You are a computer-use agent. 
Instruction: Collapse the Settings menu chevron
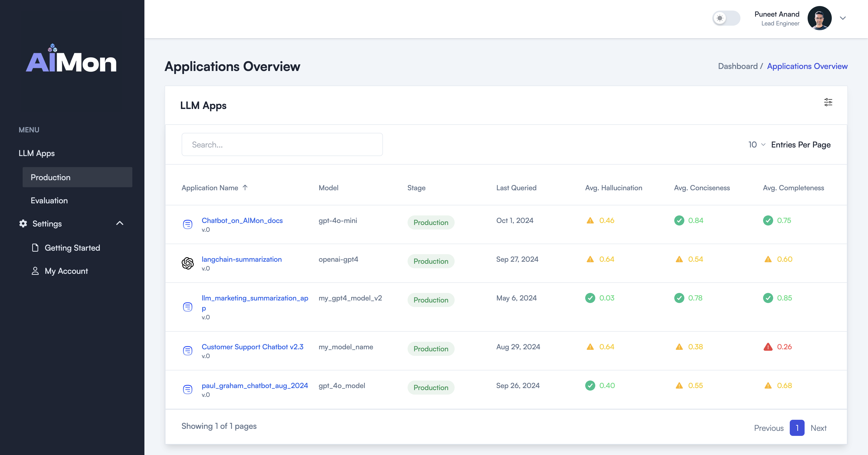pyautogui.click(x=120, y=223)
